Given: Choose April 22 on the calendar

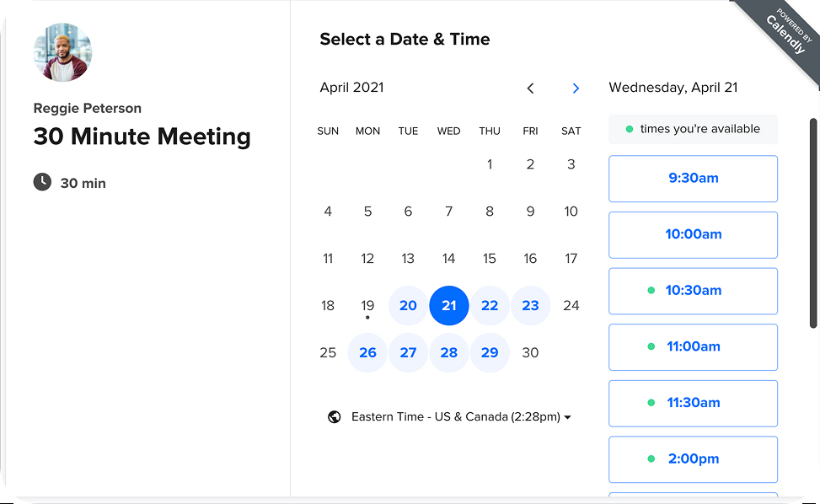Looking at the screenshot, I should click(490, 306).
